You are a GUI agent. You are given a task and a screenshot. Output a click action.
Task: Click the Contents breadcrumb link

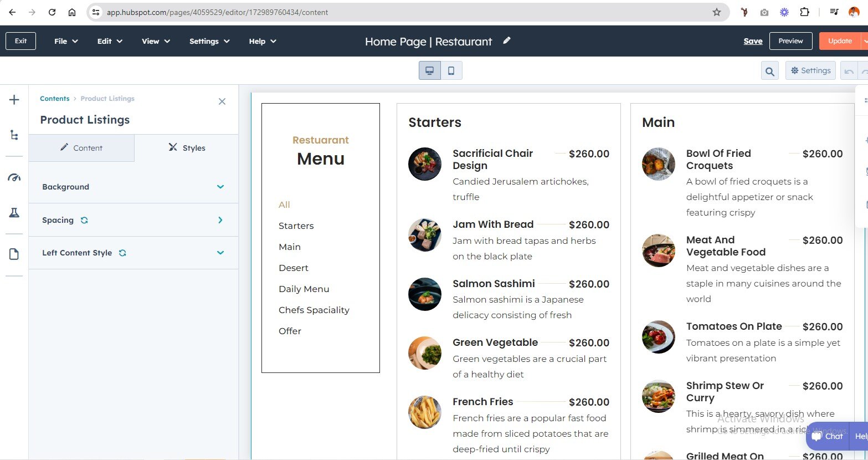(54, 99)
